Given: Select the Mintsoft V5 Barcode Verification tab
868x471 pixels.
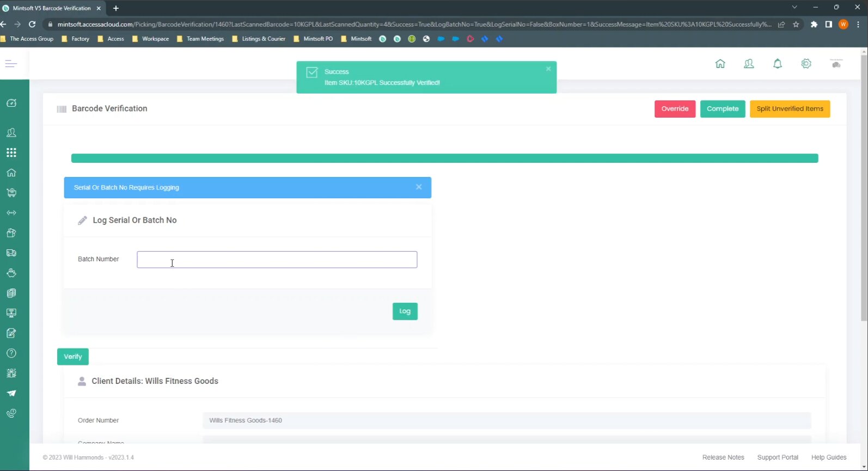Looking at the screenshot, I should (x=52, y=8).
